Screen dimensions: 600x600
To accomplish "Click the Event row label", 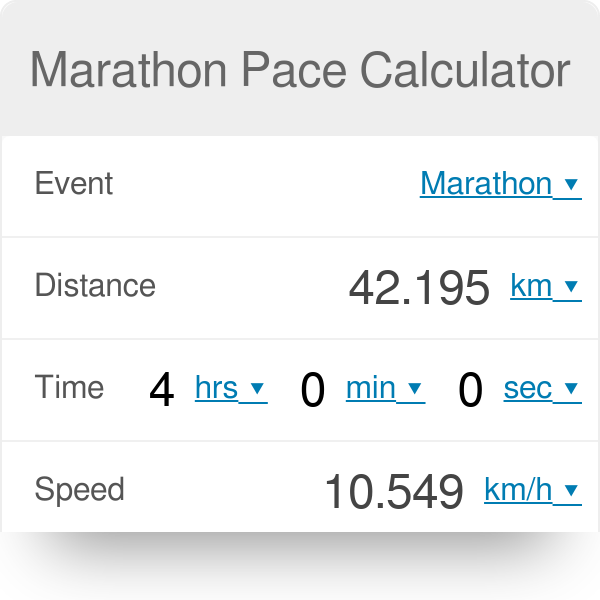I will 74,184.
